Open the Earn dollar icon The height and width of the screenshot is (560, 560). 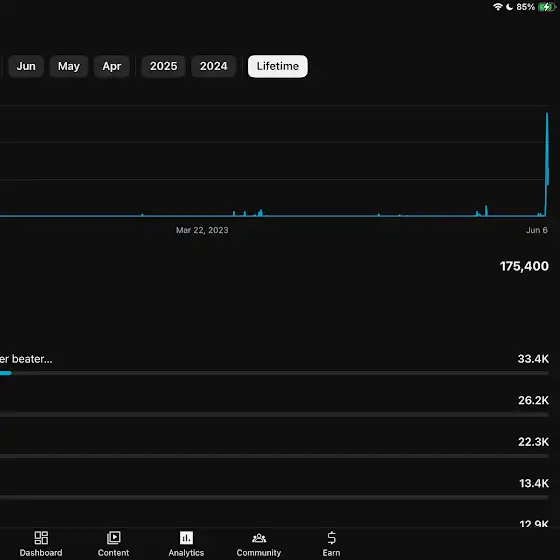click(331, 538)
